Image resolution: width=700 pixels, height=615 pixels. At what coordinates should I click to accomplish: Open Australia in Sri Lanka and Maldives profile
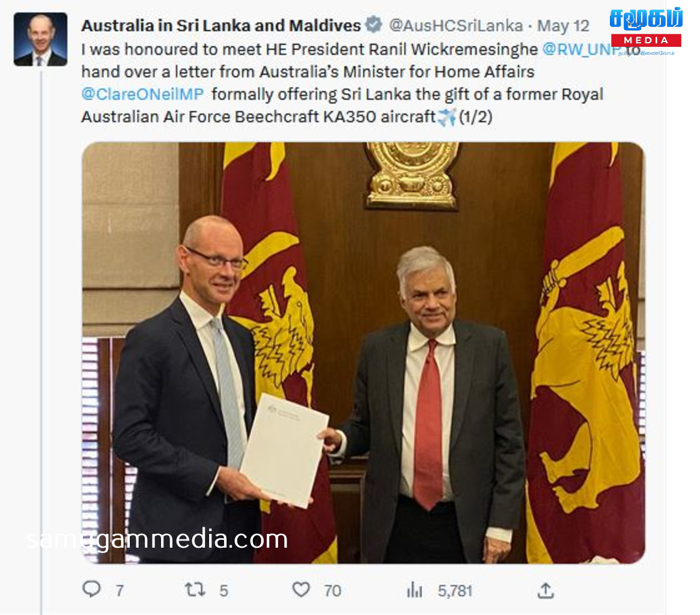pos(221,25)
